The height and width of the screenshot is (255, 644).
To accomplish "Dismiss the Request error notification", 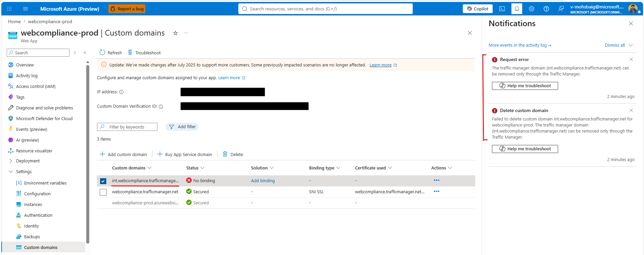I will point(631,59).
